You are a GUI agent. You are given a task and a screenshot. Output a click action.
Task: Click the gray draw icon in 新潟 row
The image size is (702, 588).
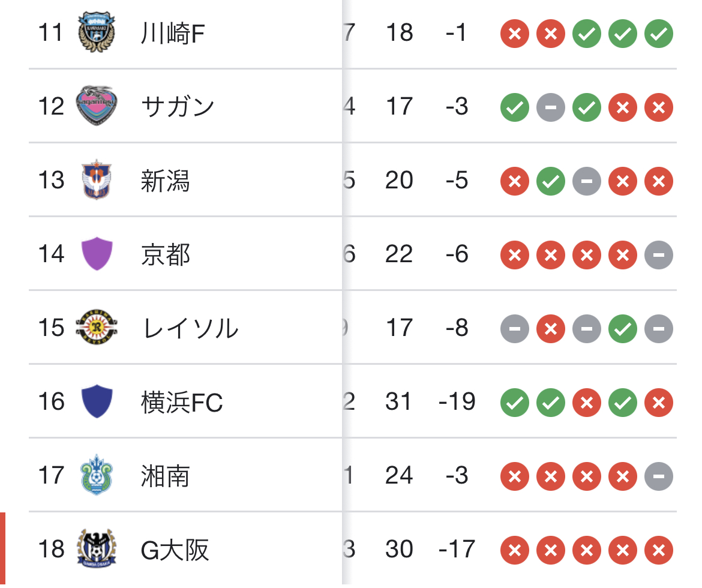point(586,181)
